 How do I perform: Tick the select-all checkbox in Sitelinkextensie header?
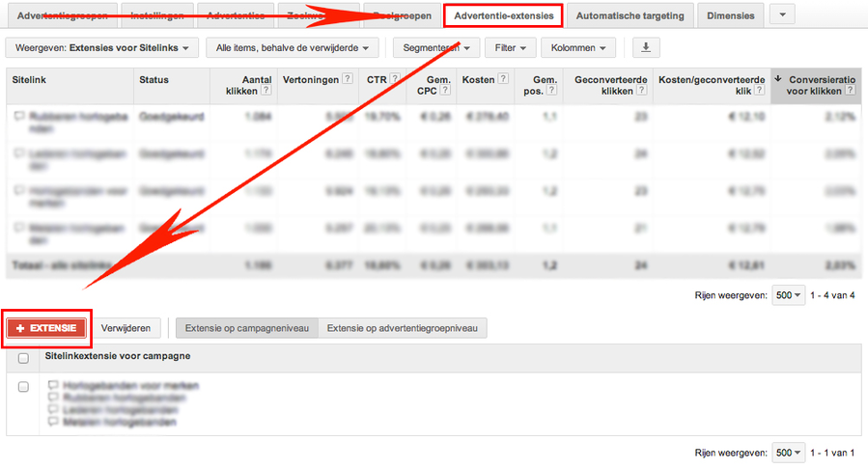point(23,357)
